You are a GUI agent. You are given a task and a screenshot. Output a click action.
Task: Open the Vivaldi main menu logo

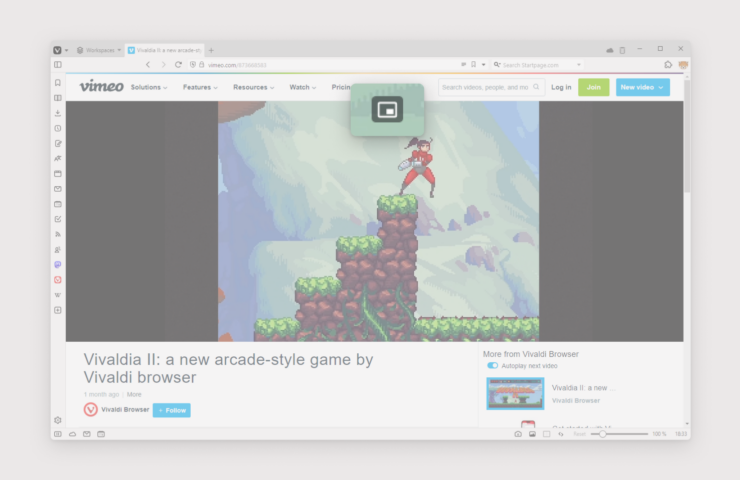tap(57, 50)
